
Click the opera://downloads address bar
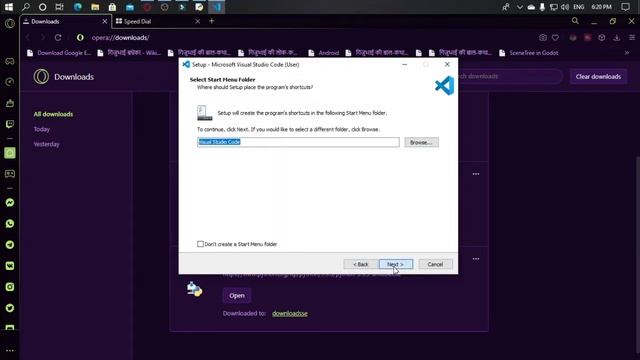click(120, 38)
